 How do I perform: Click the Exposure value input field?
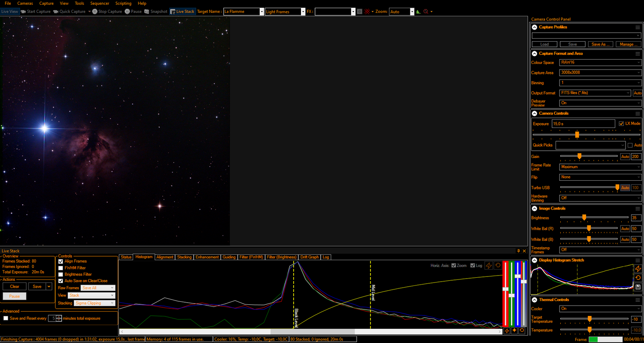pyautogui.click(x=583, y=124)
